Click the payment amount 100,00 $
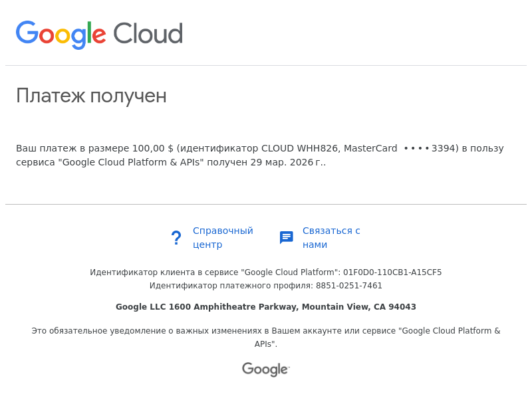This screenshot has width=532, height=408. 153,148
